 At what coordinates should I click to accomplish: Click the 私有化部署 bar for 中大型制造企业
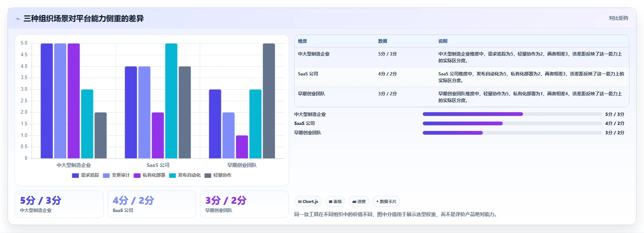(x=74, y=101)
